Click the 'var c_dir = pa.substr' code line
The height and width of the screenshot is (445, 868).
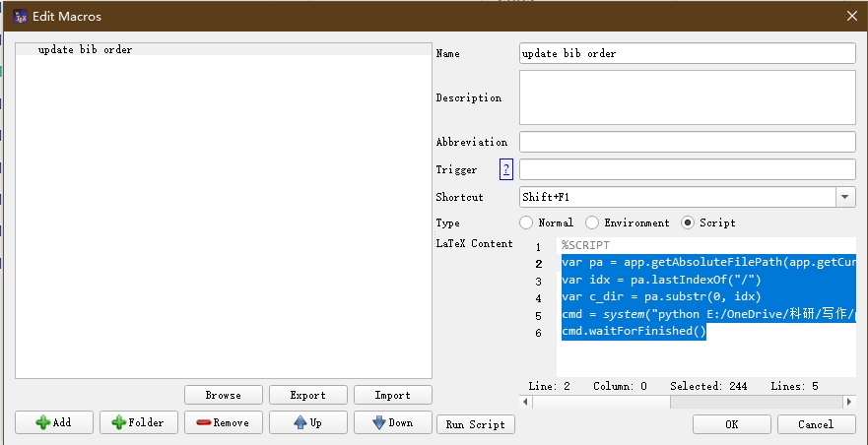coord(661,296)
